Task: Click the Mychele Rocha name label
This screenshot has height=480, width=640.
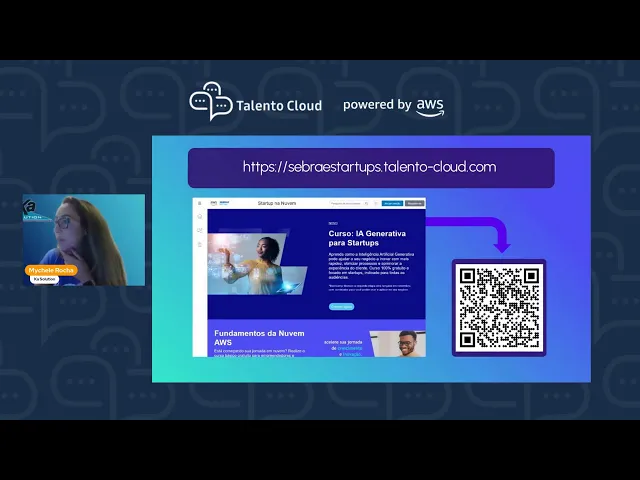Action: (51, 270)
